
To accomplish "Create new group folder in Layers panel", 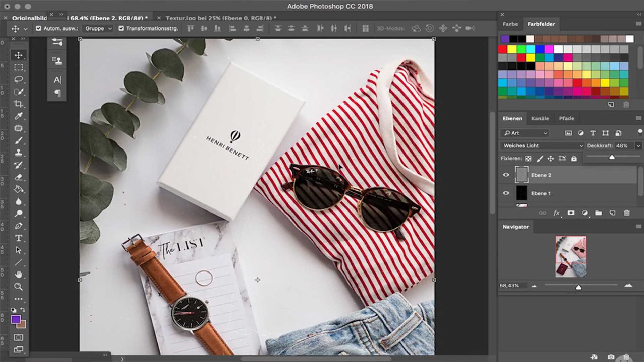I will [598, 213].
